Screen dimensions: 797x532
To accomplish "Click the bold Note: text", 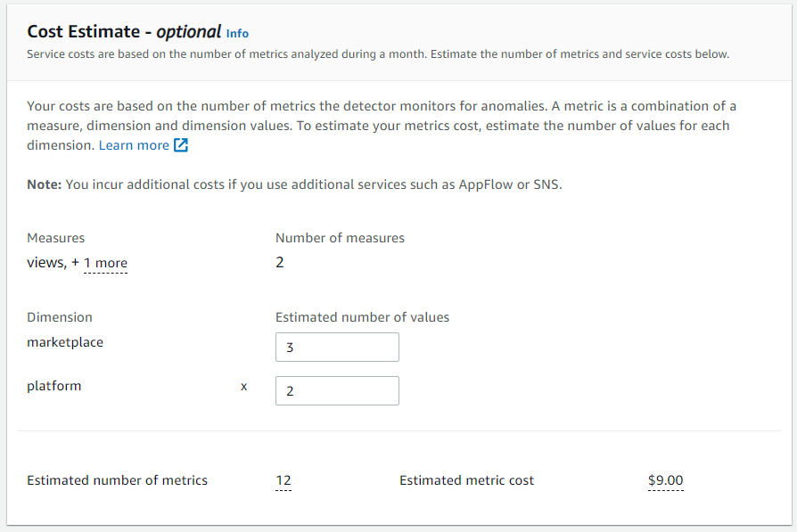I will (x=45, y=184).
